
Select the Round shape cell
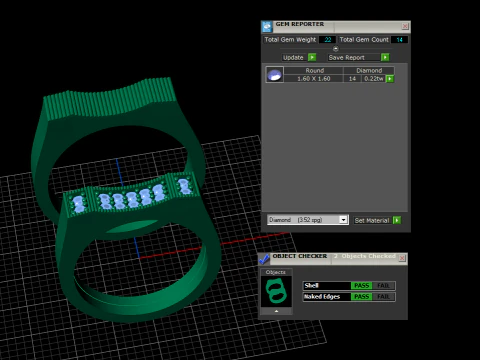(314, 70)
